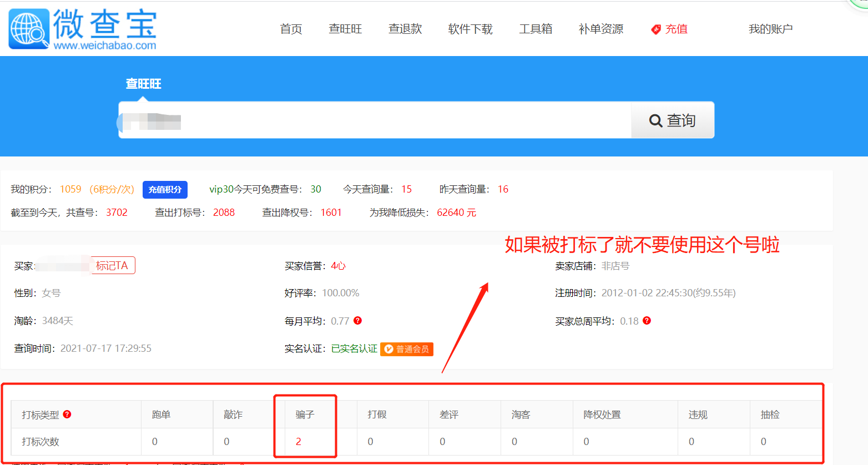
Task: Select the 查旺旺 search tab
Action: 143,84
